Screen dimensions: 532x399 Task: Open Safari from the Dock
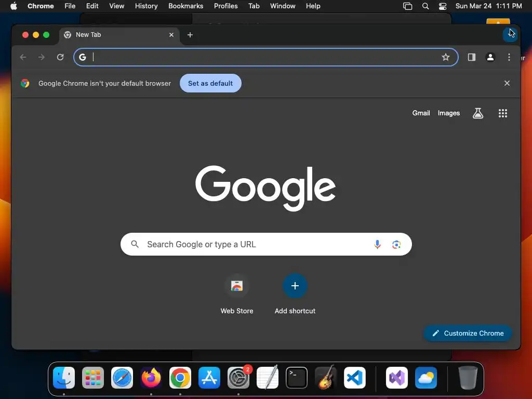[x=122, y=378]
